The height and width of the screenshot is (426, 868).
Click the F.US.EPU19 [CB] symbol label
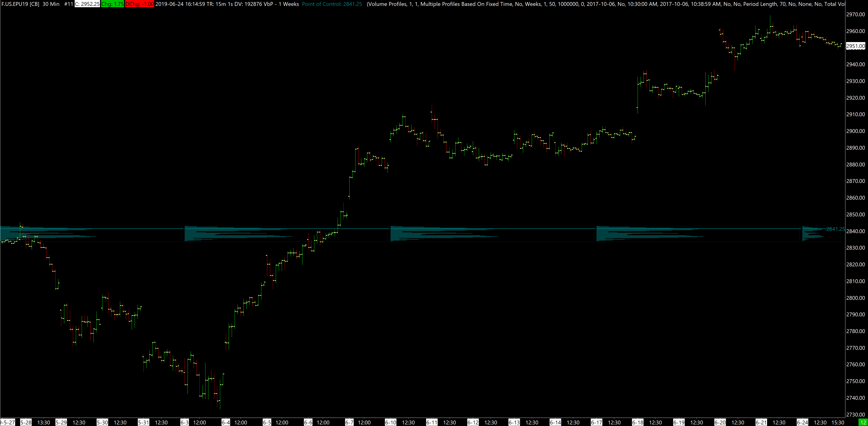20,4
